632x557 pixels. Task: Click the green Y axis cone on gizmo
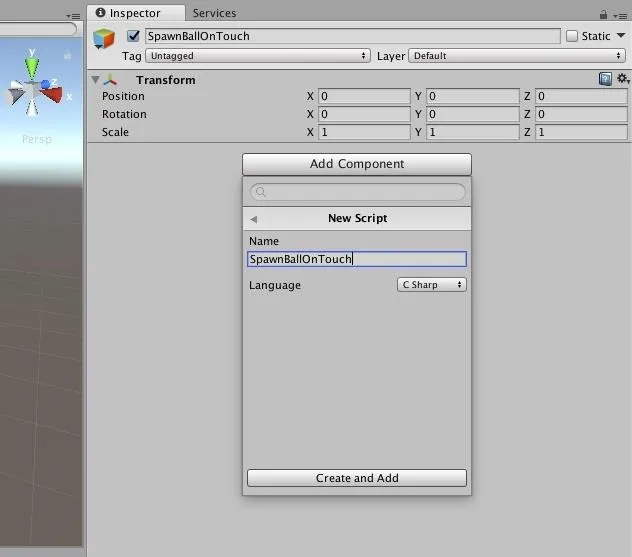(x=32, y=67)
